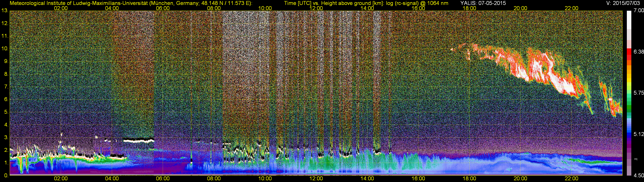Click the '12:00' label on the top time axis
The width and height of the screenshot is (644, 182).
316,8
